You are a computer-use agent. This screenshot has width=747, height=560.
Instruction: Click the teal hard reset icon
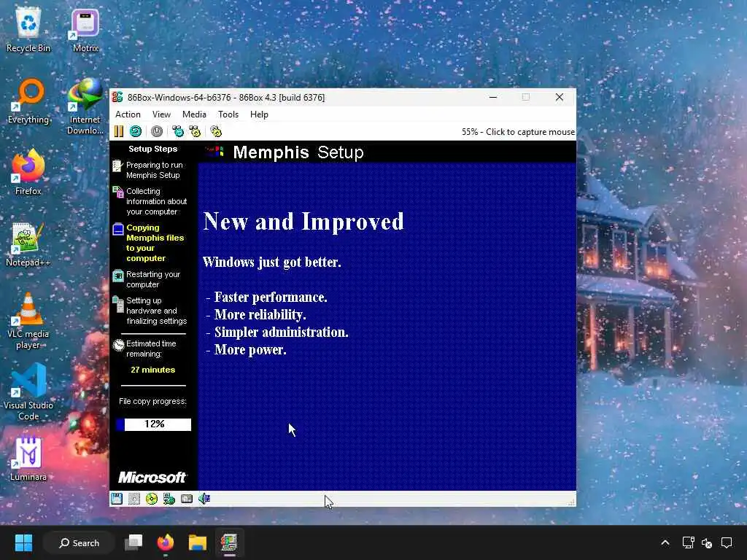tap(136, 131)
